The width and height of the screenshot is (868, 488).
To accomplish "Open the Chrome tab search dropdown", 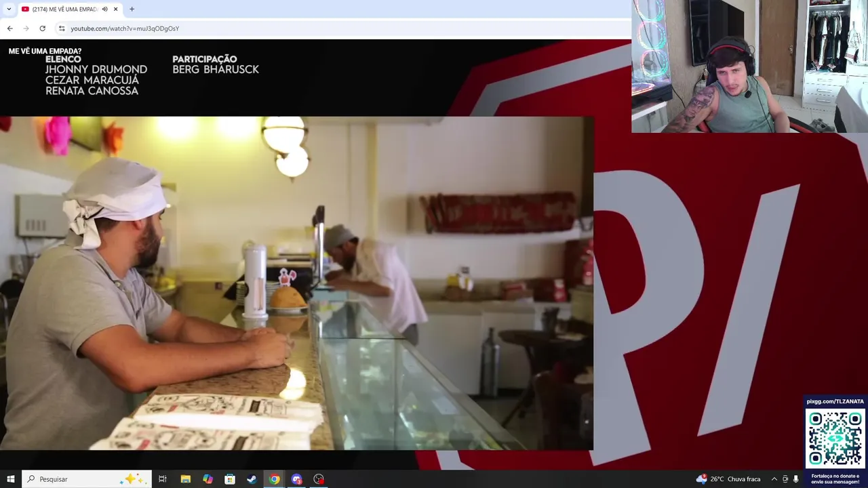I will pyautogui.click(x=9, y=9).
